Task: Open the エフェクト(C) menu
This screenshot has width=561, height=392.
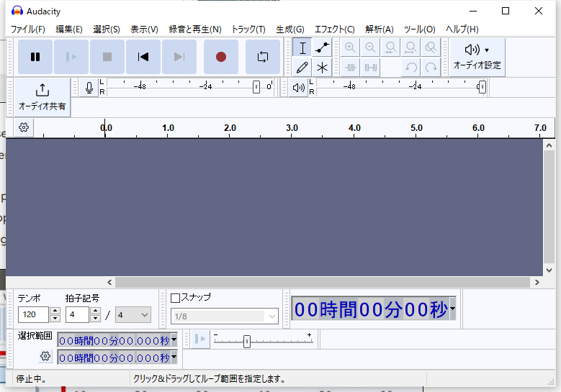Action: pos(335,29)
